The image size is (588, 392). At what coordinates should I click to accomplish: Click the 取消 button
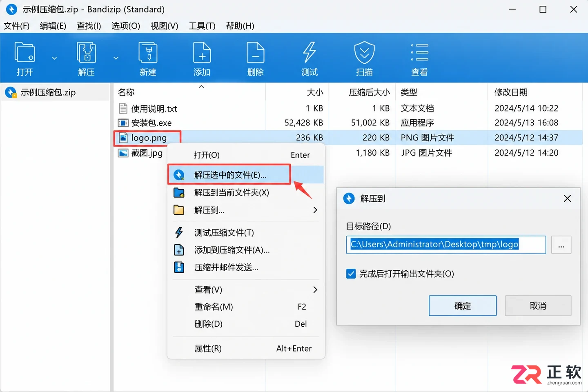(x=538, y=306)
